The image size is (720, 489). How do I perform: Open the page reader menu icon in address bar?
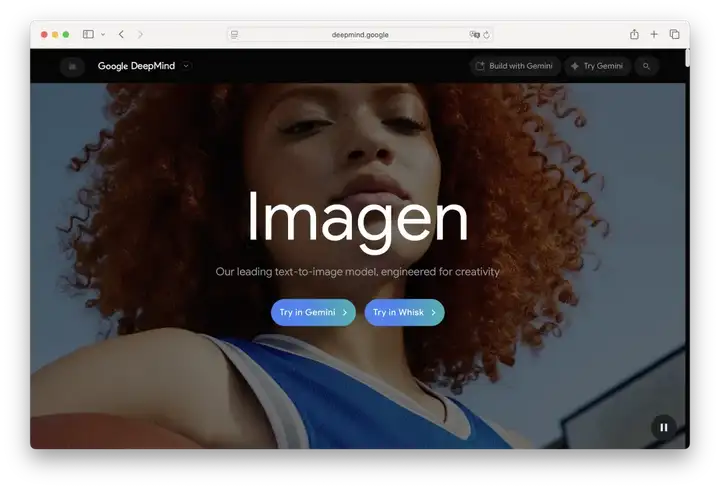(x=234, y=35)
